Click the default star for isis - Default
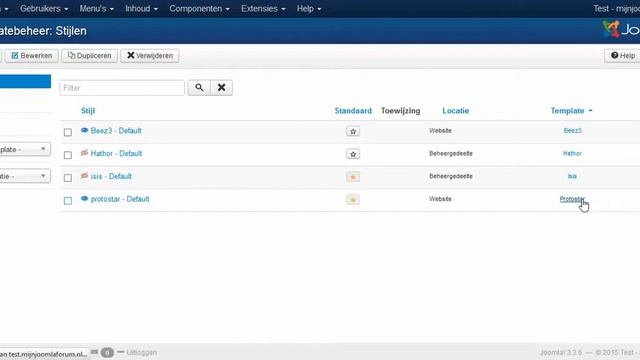 tap(353, 177)
